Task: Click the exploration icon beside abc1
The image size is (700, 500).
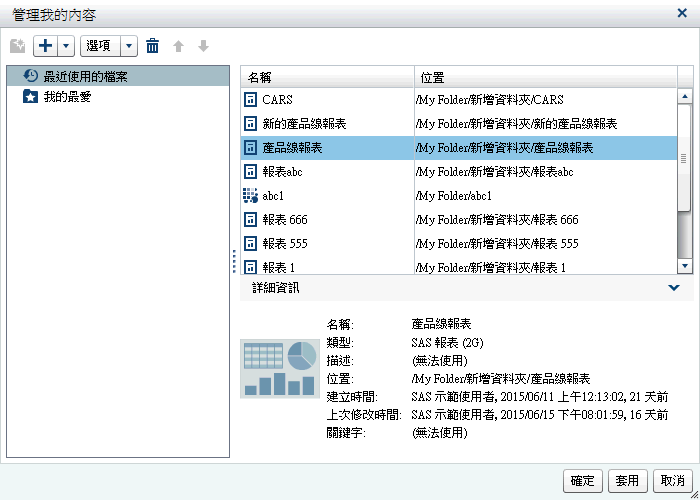Action: [x=250, y=196]
